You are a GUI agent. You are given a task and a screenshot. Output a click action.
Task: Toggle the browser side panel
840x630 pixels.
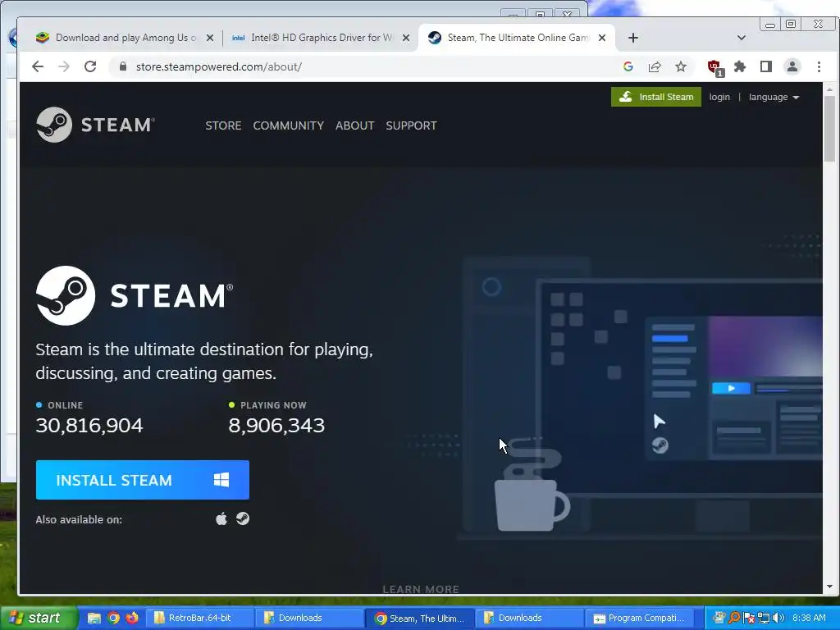(766, 66)
